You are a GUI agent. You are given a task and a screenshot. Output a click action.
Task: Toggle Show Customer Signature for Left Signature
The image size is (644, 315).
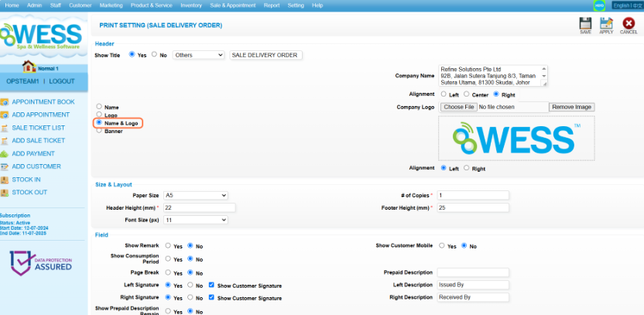tap(212, 286)
